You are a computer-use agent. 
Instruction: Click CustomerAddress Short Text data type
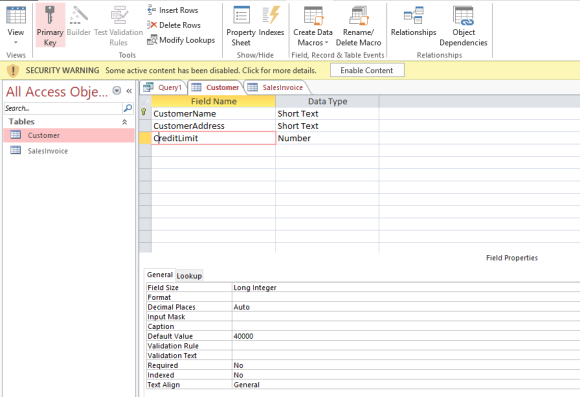[327, 126]
